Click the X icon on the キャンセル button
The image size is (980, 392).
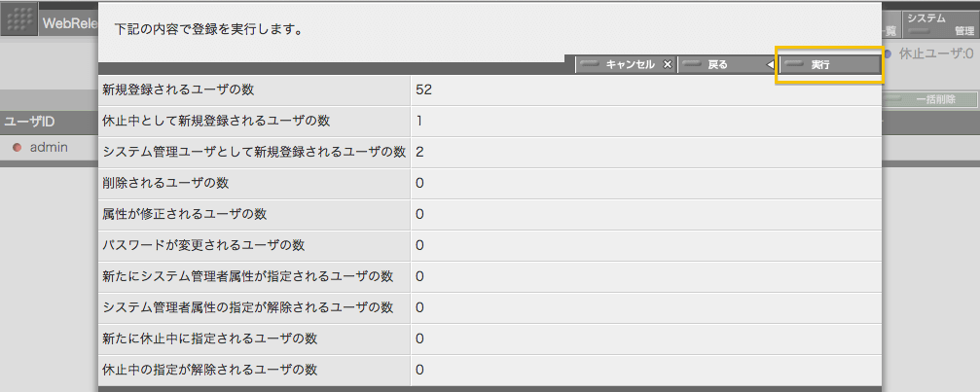[668, 64]
